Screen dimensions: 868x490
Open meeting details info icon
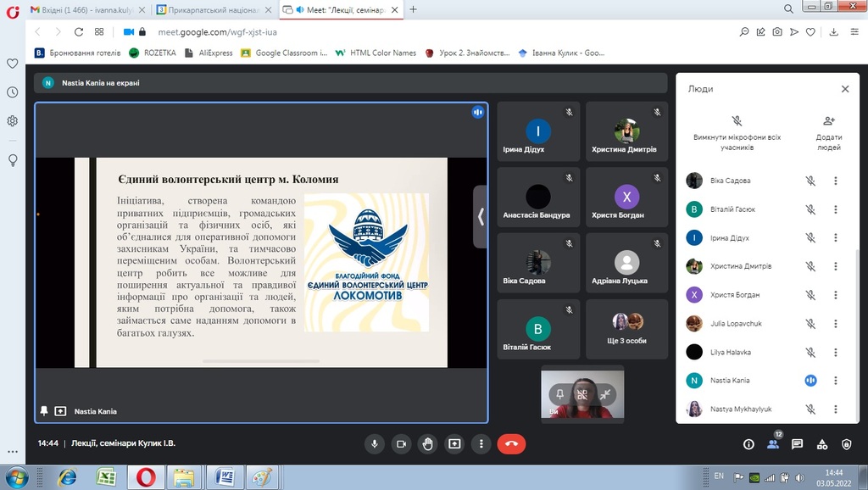[x=748, y=443]
